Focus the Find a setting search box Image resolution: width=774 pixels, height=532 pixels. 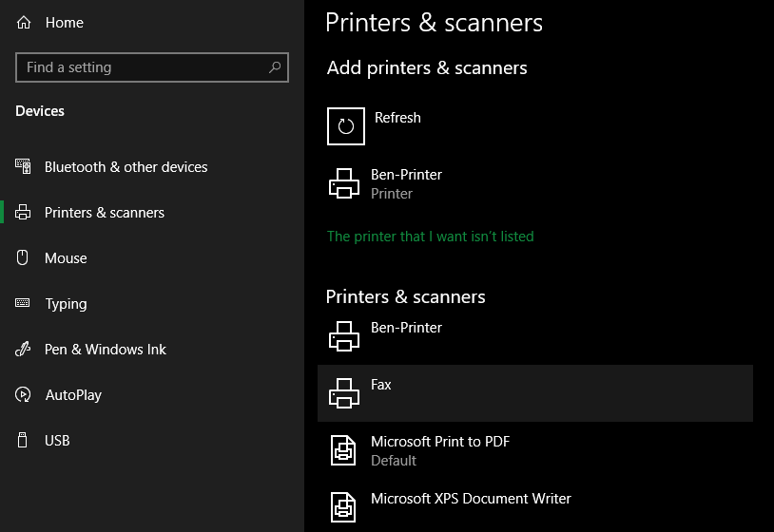pyautogui.click(x=152, y=67)
